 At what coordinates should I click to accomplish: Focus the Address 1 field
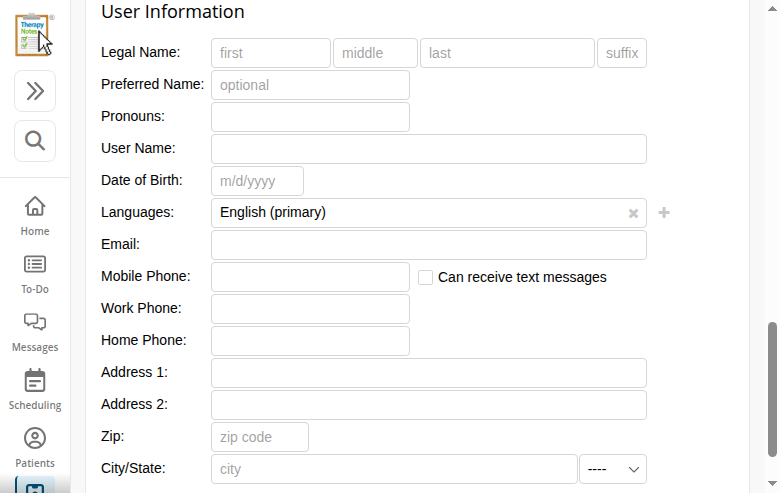(x=429, y=373)
